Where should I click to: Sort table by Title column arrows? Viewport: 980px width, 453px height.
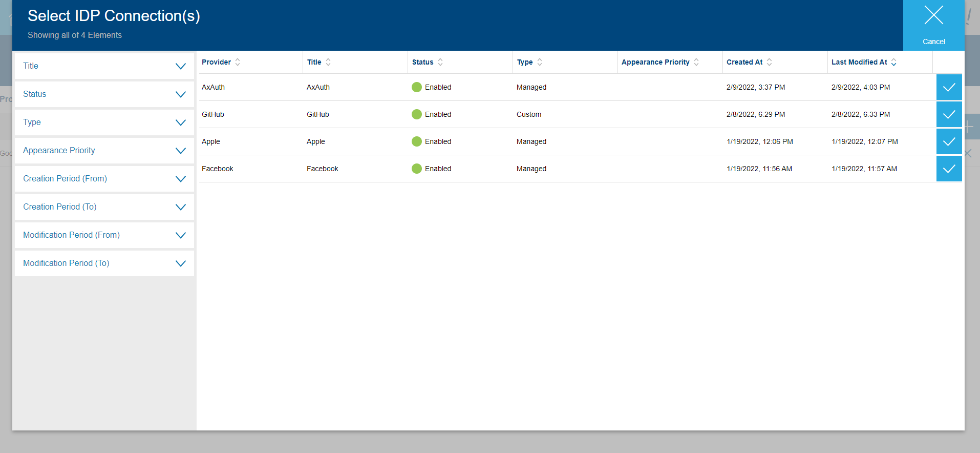point(328,62)
